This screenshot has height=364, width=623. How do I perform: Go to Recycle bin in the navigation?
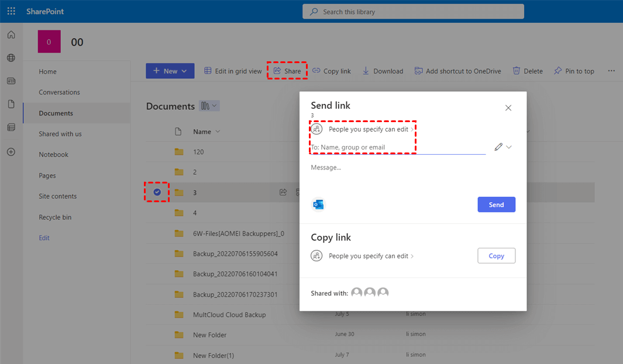click(x=55, y=217)
